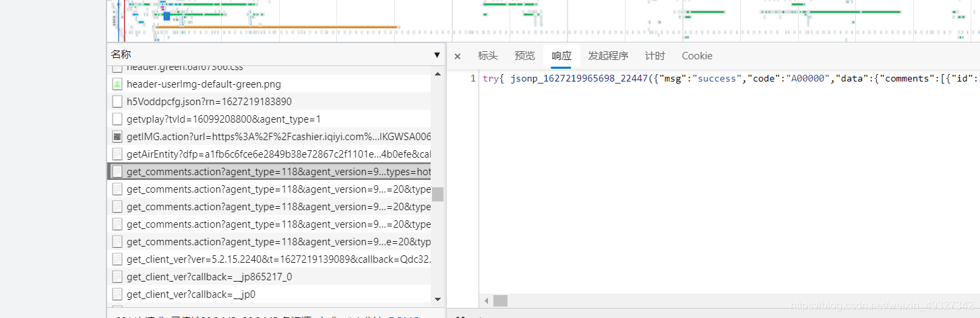Click the jsonp response text line

(x=731, y=79)
